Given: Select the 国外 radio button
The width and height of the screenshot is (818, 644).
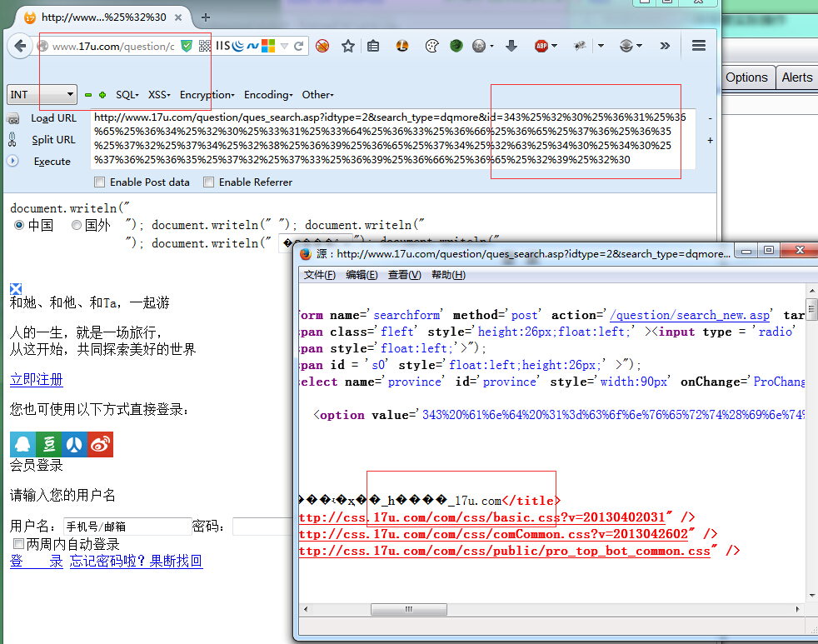Looking at the screenshot, I should pyautogui.click(x=76, y=225).
